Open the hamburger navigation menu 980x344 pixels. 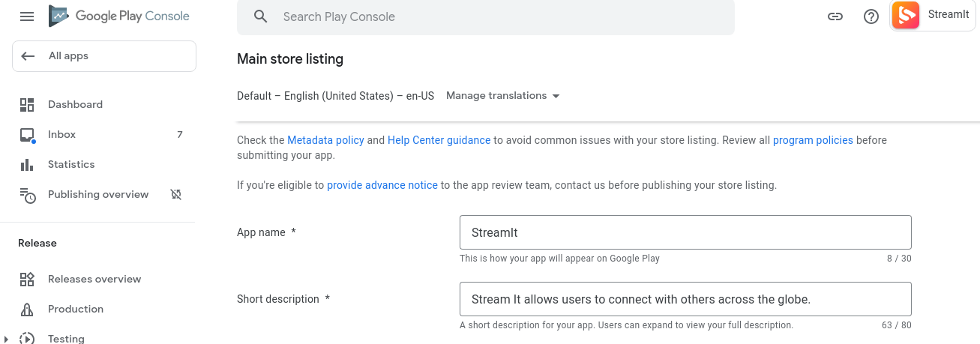click(27, 16)
